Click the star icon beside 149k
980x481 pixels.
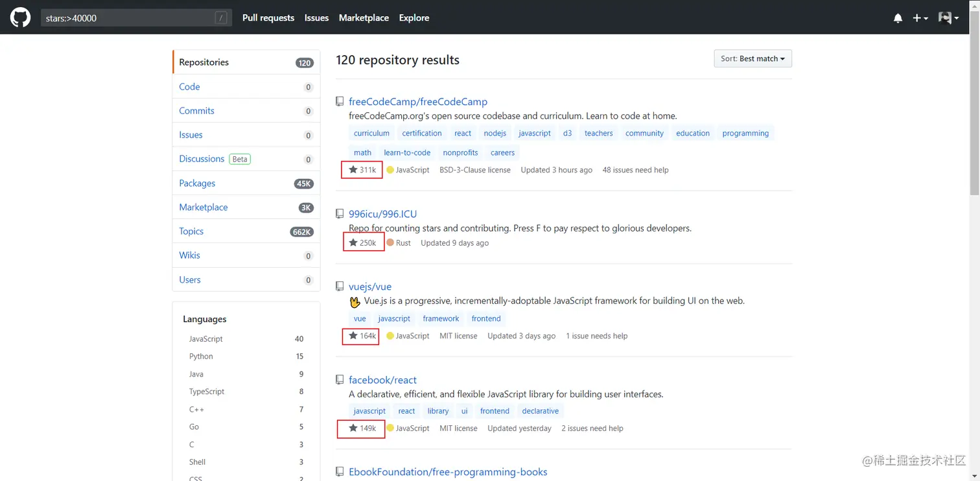[353, 428]
